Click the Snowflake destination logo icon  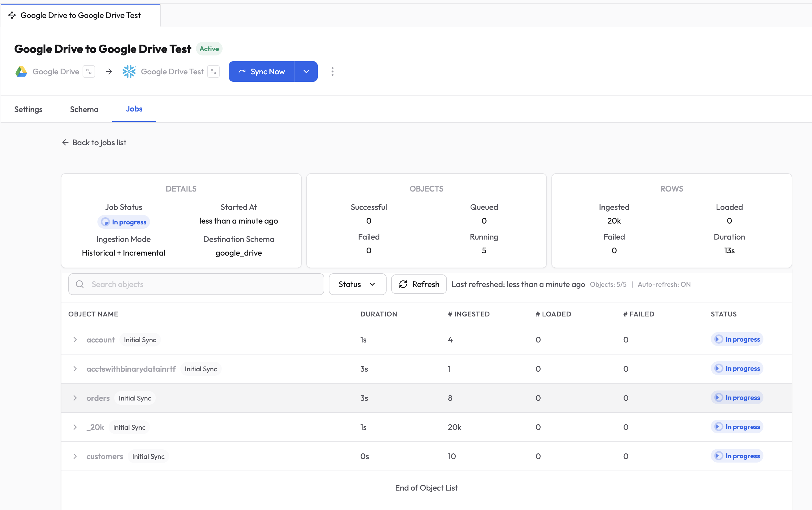click(x=129, y=71)
